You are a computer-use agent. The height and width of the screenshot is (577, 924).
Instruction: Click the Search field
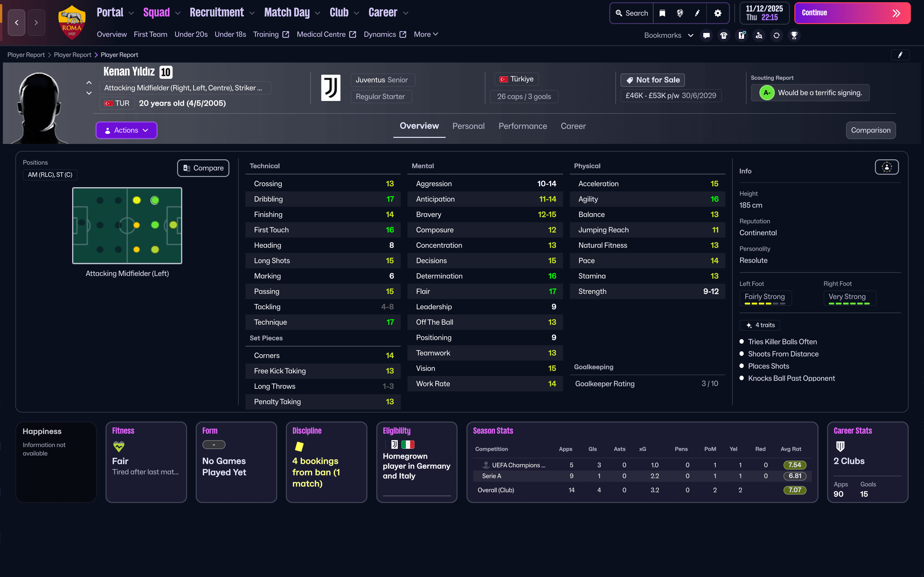click(x=631, y=13)
